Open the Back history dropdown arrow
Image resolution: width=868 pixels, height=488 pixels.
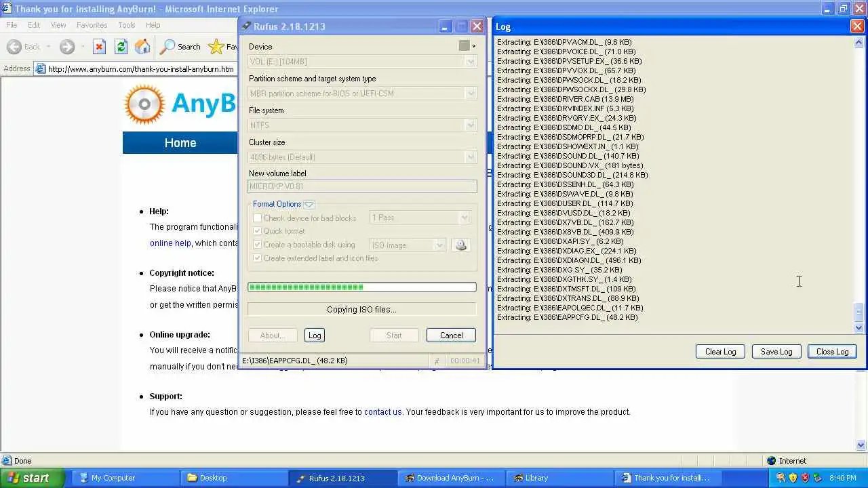pos(48,47)
